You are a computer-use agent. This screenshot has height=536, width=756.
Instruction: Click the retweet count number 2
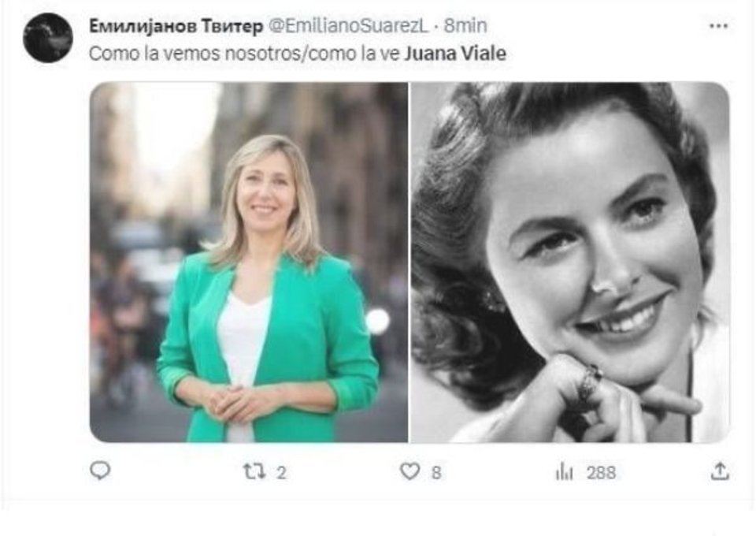tap(280, 472)
